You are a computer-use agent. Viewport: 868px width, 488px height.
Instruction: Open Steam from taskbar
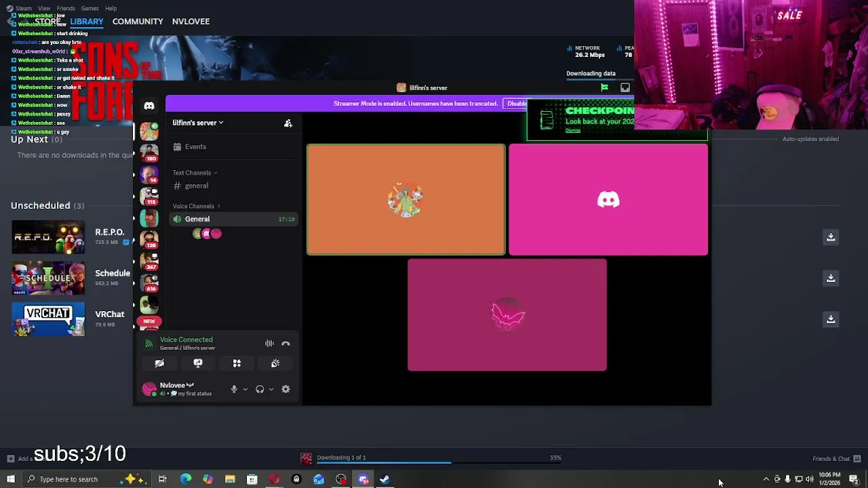[x=384, y=479]
